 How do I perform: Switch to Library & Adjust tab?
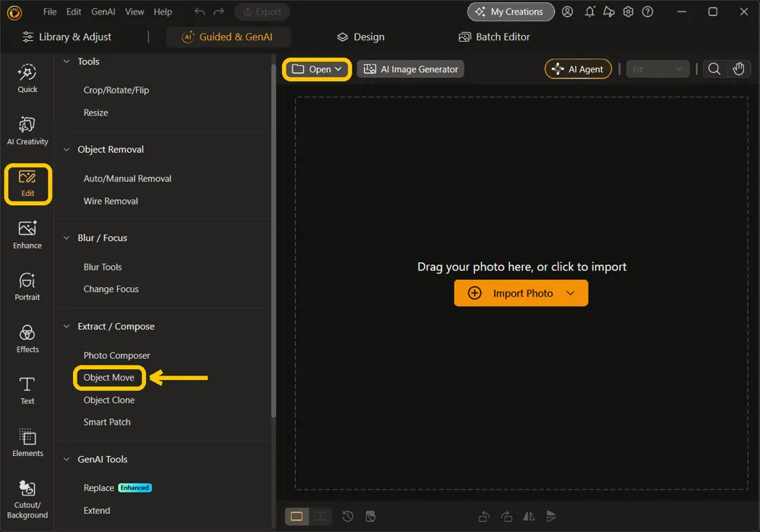pos(67,36)
